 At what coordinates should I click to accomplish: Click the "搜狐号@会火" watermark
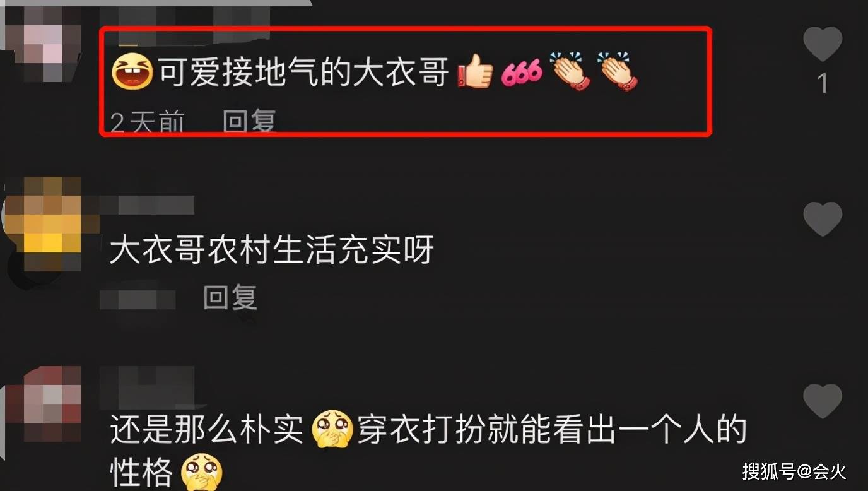click(x=794, y=471)
